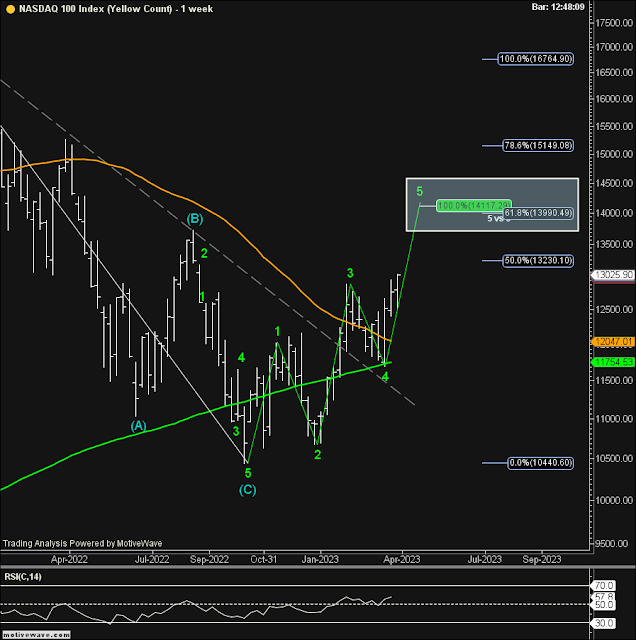Click green wave 2 label beside (B)

click(204, 253)
